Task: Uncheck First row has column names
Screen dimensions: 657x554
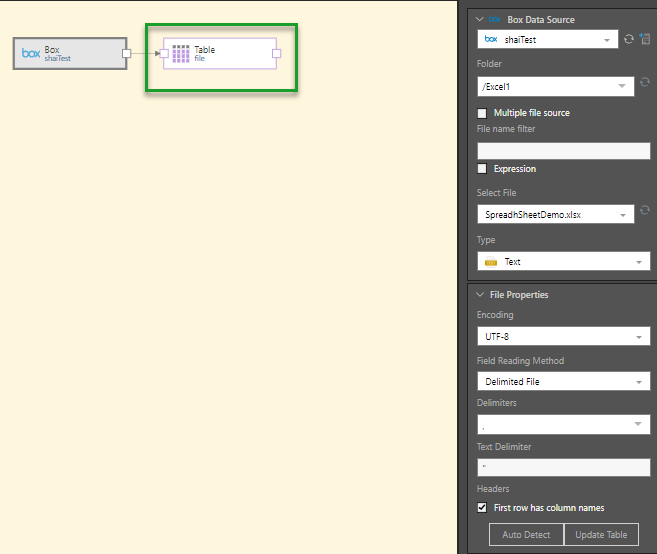Action: [483, 508]
